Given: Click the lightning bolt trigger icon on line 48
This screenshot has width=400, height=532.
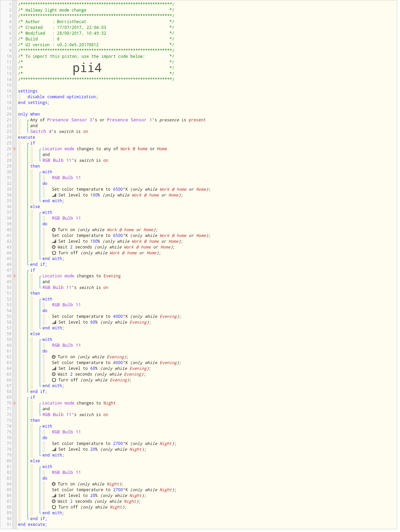Looking at the screenshot, I should coord(15,276).
